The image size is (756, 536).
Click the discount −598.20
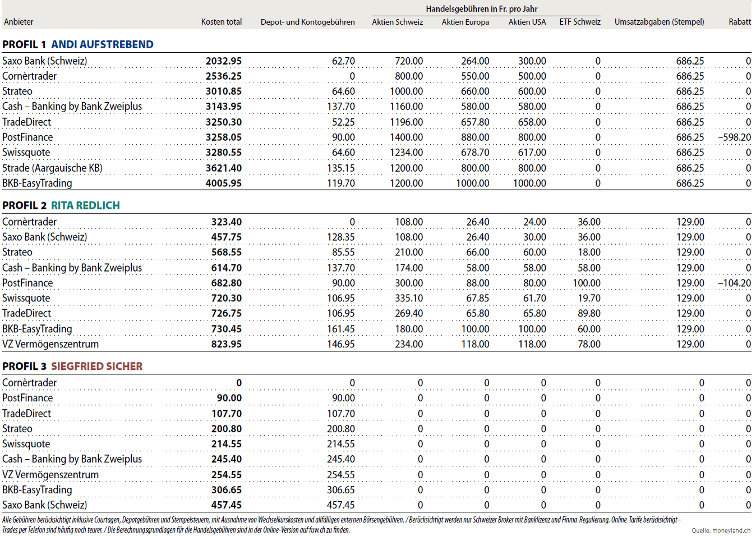[x=734, y=138]
